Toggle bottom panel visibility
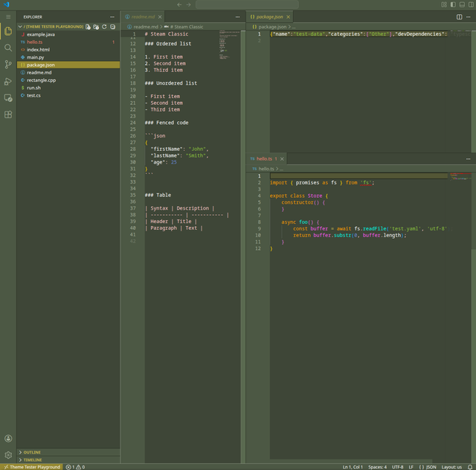476x470 pixels. pos(462,4)
